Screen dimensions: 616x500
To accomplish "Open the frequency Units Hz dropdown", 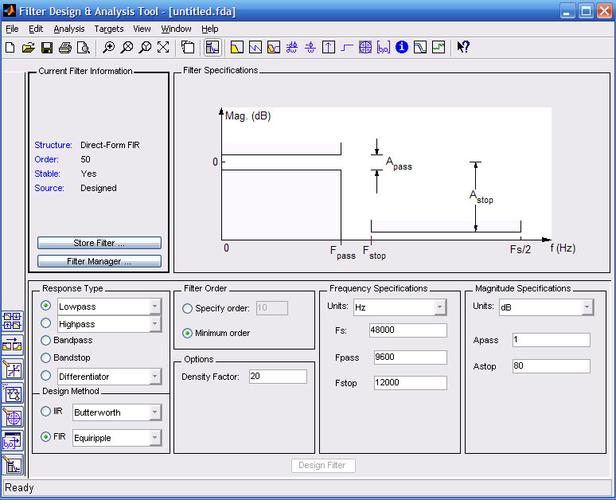I will click(440, 307).
